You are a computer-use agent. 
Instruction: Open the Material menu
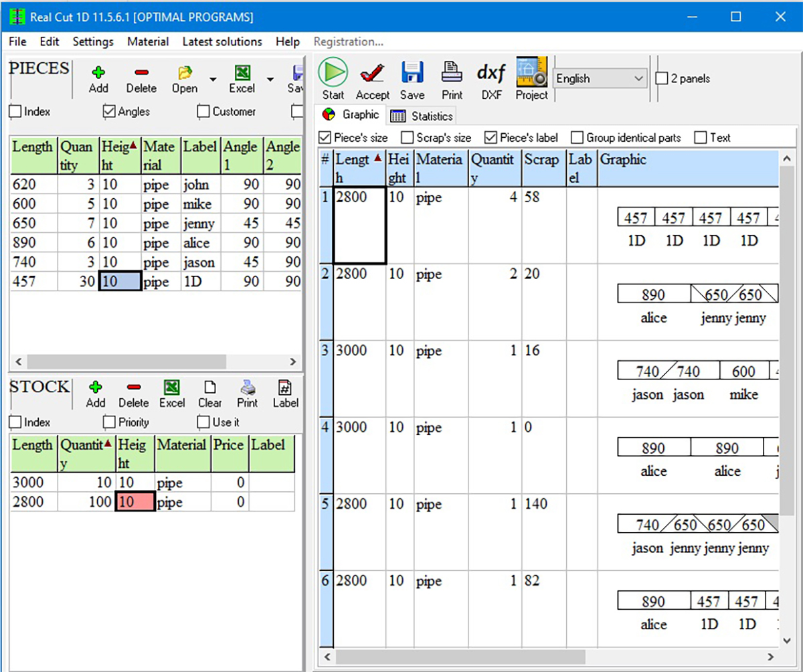tap(148, 41)
